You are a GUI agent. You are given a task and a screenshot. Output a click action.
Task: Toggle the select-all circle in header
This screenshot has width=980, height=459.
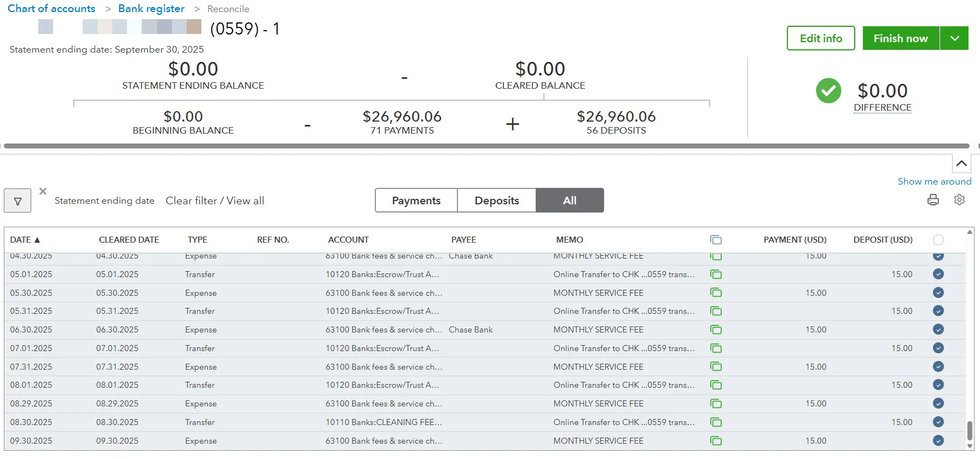(x=938, y=240)
